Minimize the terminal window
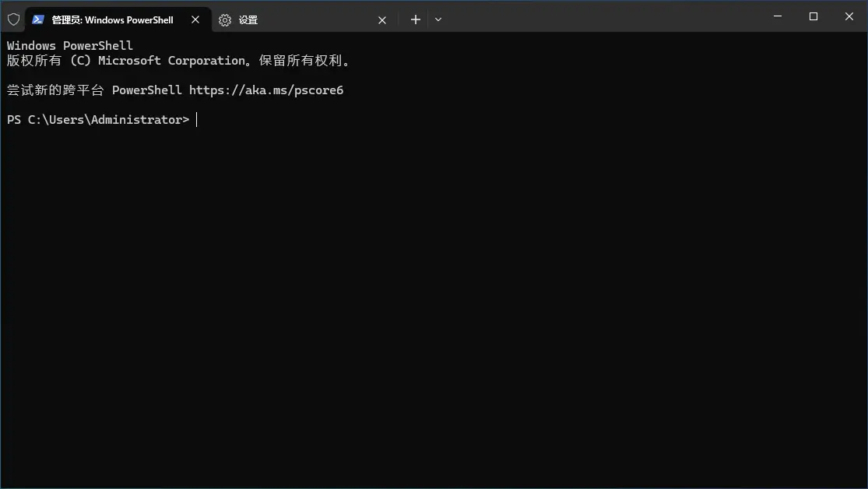The image size is (868, 489). (778, 16)
